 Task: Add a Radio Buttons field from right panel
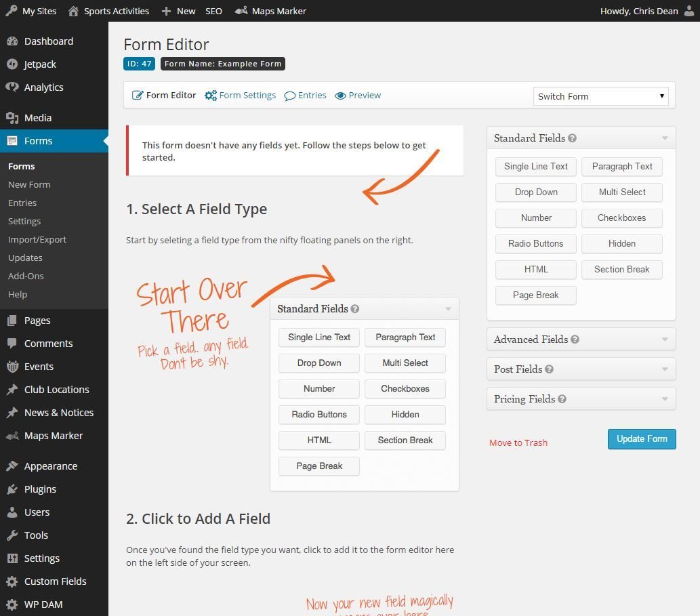click(x=535, y=244)
